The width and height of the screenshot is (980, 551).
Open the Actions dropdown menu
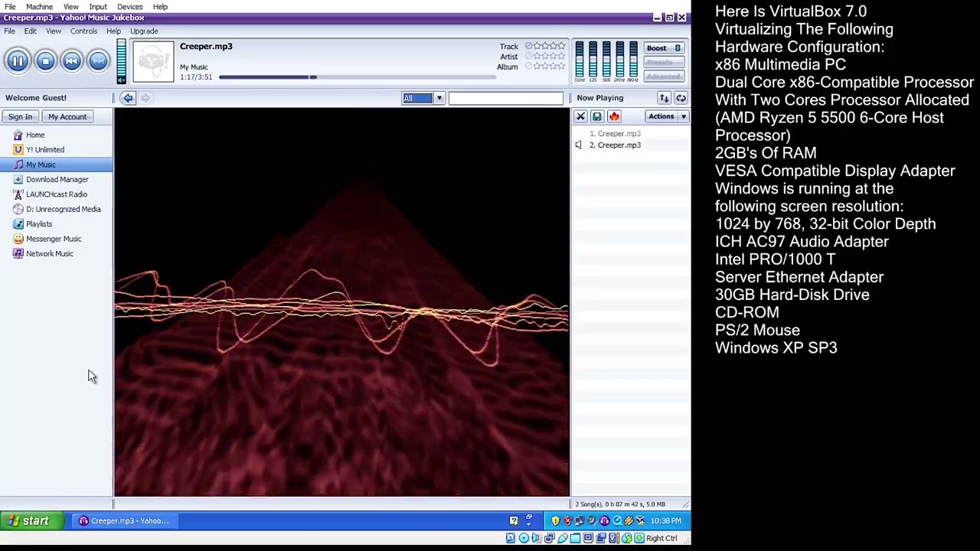pyautogui.click(x=667, y=116)
